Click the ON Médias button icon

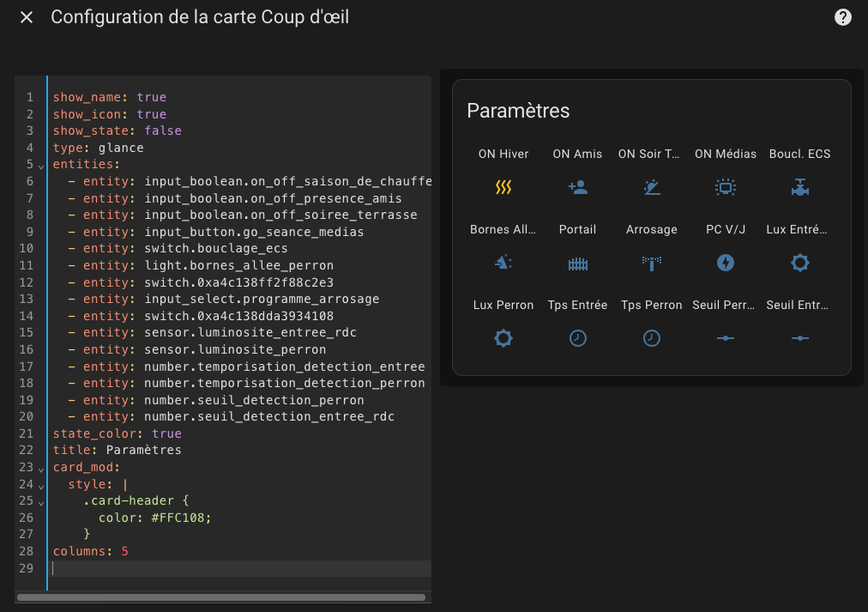tap(725, 187)
